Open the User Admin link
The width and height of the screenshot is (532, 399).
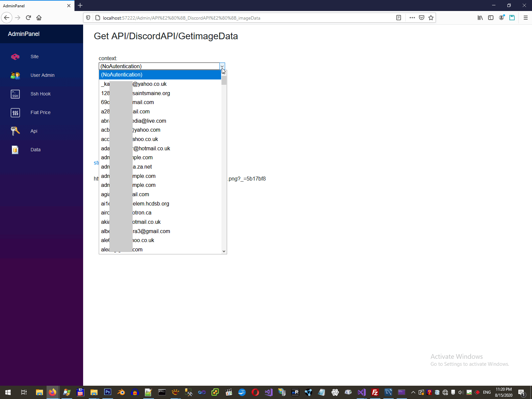tap(43, 75)
